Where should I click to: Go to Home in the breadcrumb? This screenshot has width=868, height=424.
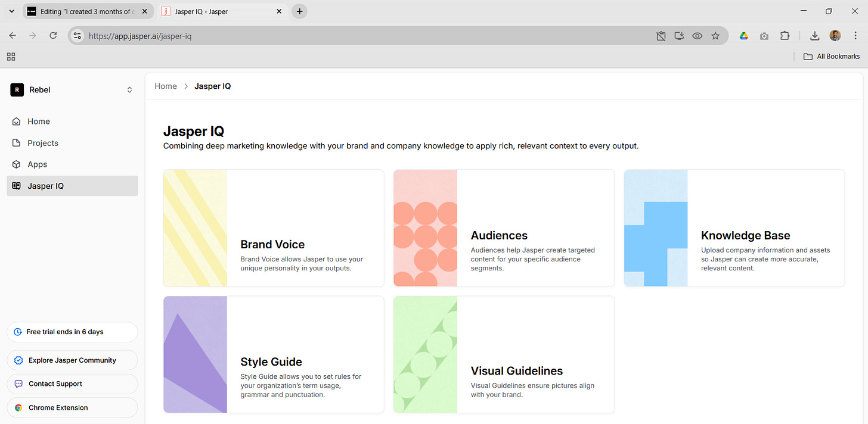(x=166, y=86)
